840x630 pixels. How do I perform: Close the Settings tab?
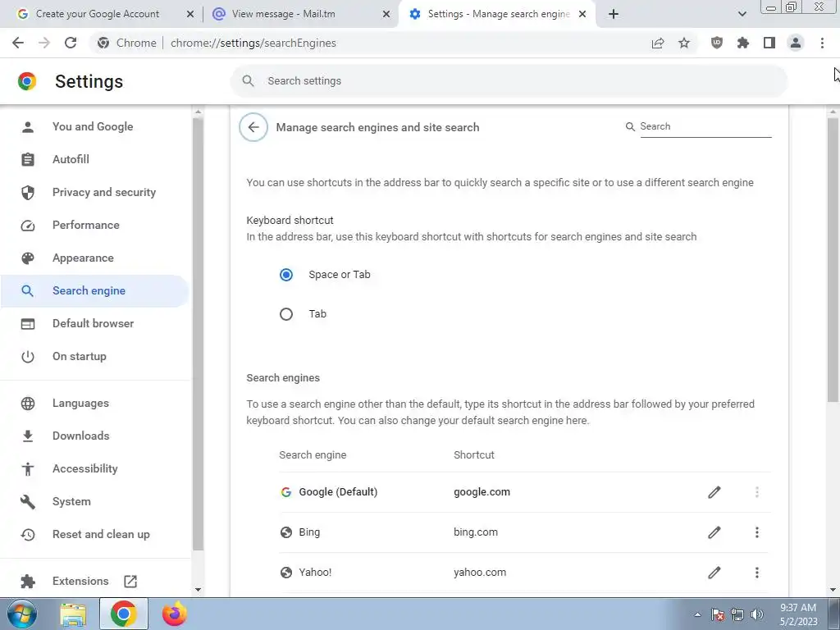pos(582,15)
